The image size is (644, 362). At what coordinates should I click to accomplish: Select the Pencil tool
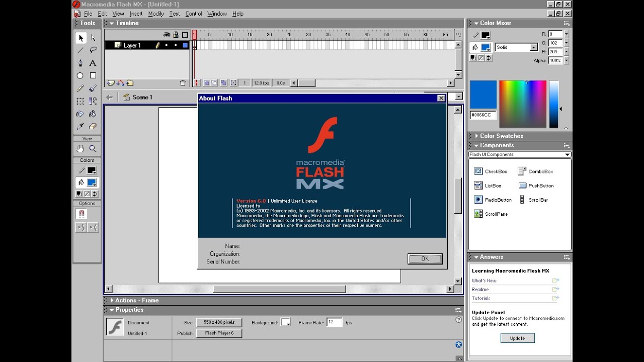click(x=80, y=88)
